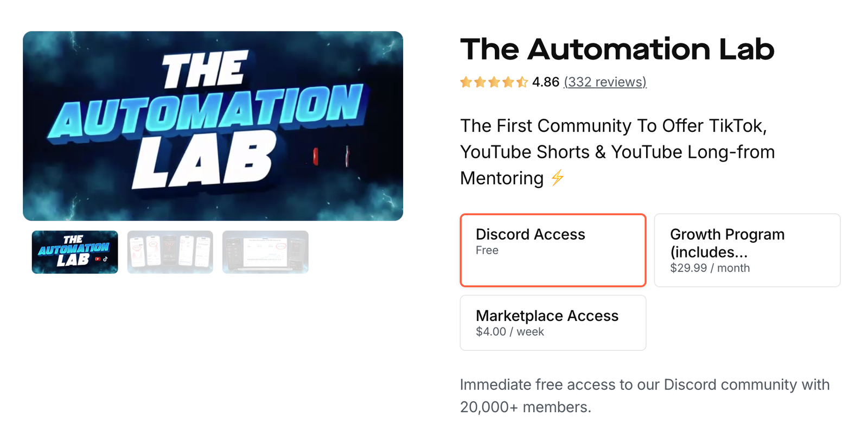
Task: Click the lightning bolt emoji after Mentoring
Action: [x=558, y=177]
